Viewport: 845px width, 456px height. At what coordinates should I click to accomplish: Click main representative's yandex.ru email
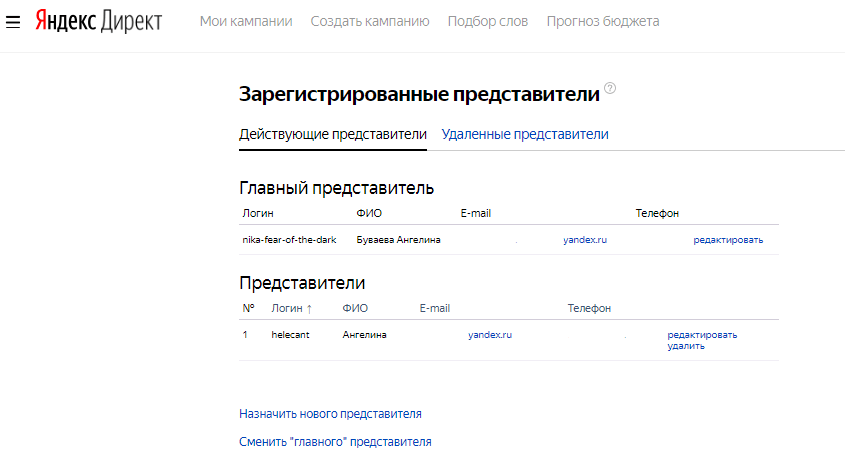(x=585, y=240)
